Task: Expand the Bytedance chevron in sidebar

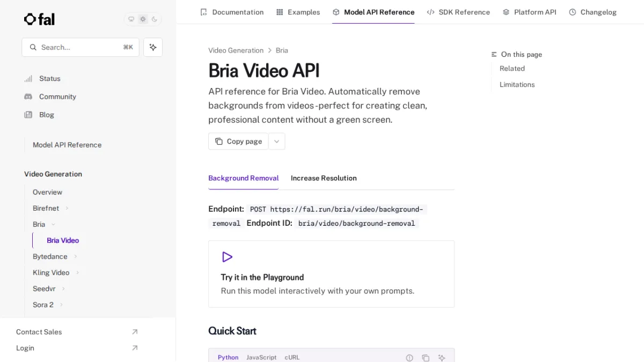Action: coord(76,256)
